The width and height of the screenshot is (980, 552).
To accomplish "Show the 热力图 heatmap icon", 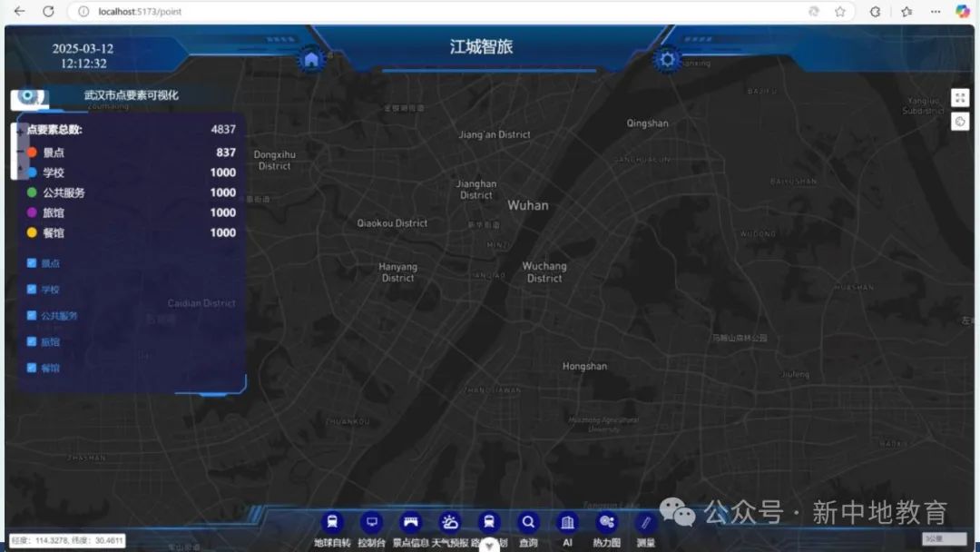I will [x=606, y=522].
